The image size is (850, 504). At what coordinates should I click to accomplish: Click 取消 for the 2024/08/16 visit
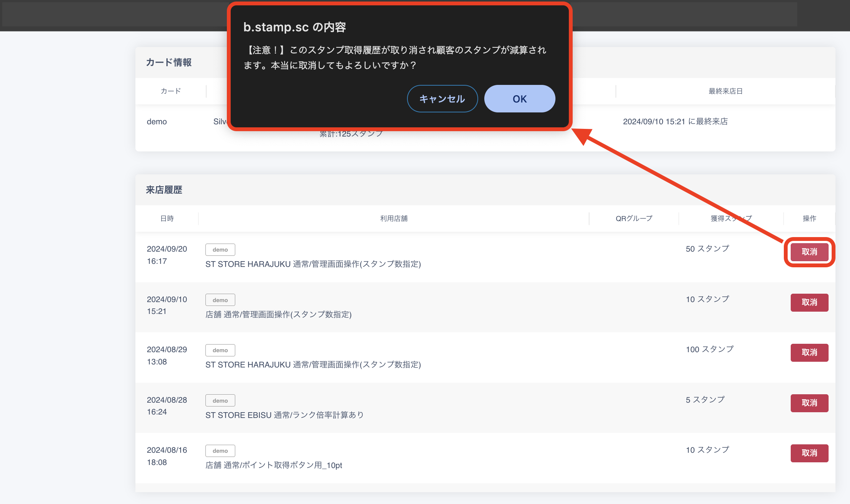coord(809,453)
